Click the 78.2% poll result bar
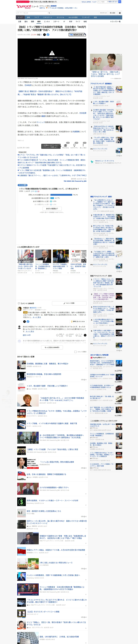This screenshot has width=138, height=644. [x=61, y=195]
